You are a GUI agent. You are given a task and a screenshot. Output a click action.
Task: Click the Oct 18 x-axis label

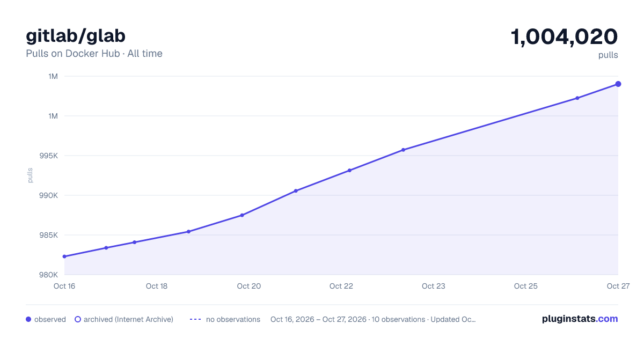(157, 286)
